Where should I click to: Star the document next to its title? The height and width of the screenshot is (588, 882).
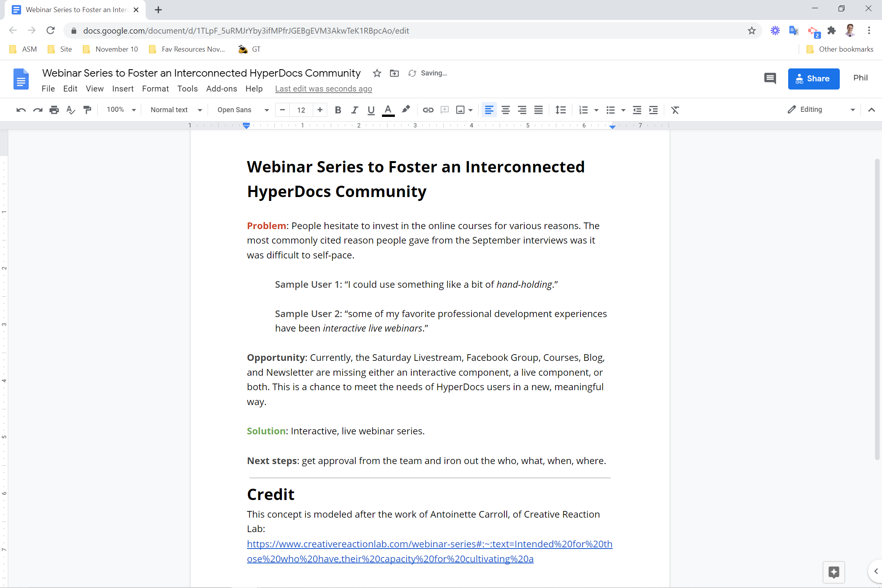376,73
